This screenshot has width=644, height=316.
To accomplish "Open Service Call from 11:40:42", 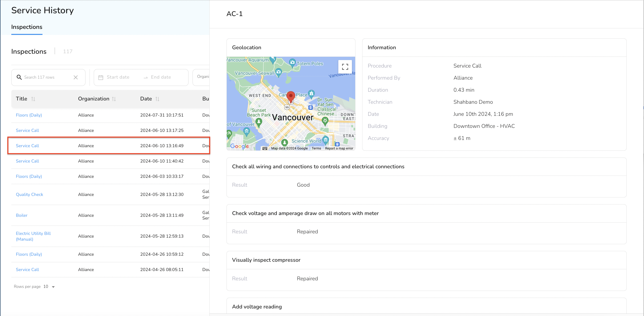I will pos(27,161).
